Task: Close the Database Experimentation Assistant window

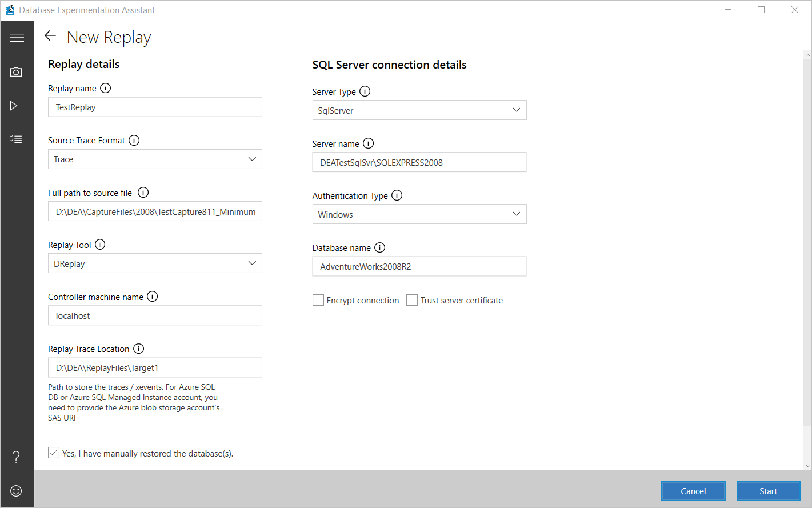Action: [x=795, y=10]
